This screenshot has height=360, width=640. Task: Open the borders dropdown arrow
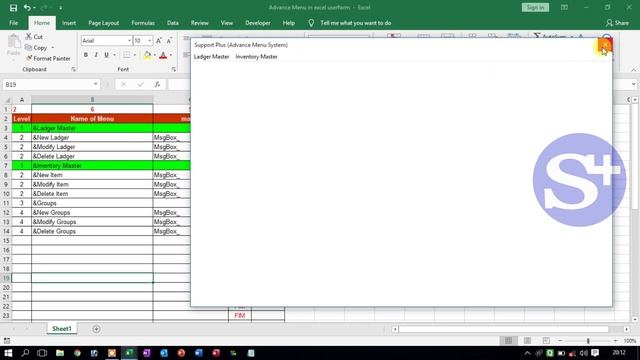(134, 55)
